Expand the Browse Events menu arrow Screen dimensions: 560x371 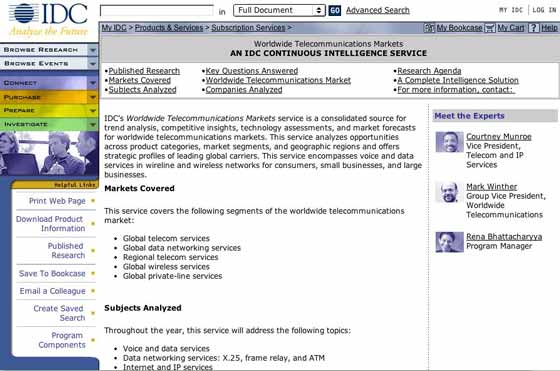click(93, 64)
